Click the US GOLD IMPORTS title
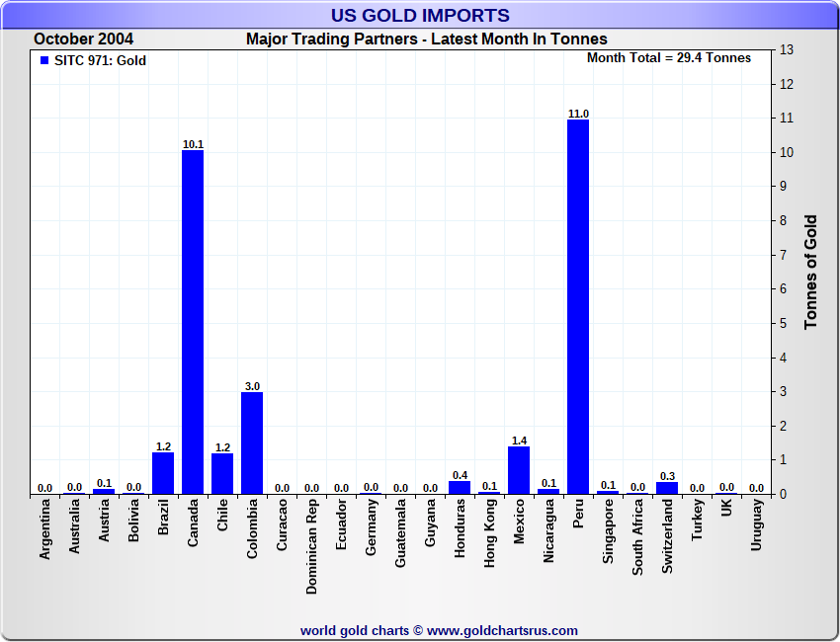Image resolution: width=840 pixels, height=642 pixels. click(420, 15)
